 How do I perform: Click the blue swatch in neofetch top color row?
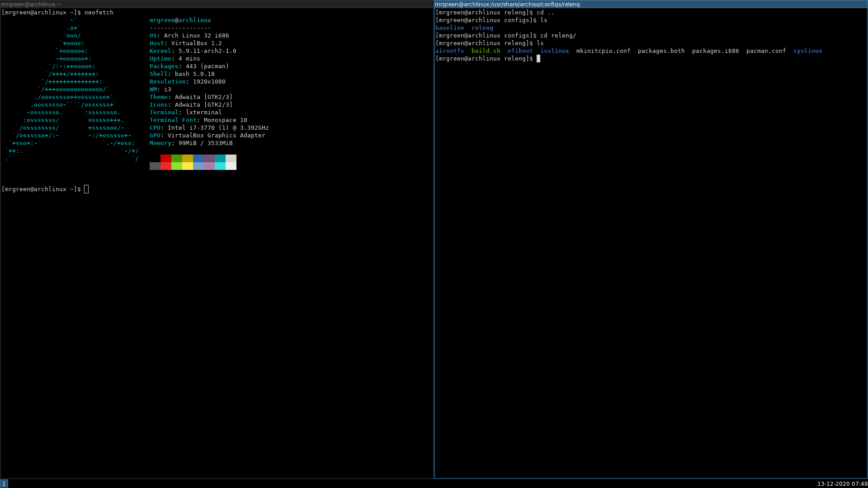click(198, 158)
